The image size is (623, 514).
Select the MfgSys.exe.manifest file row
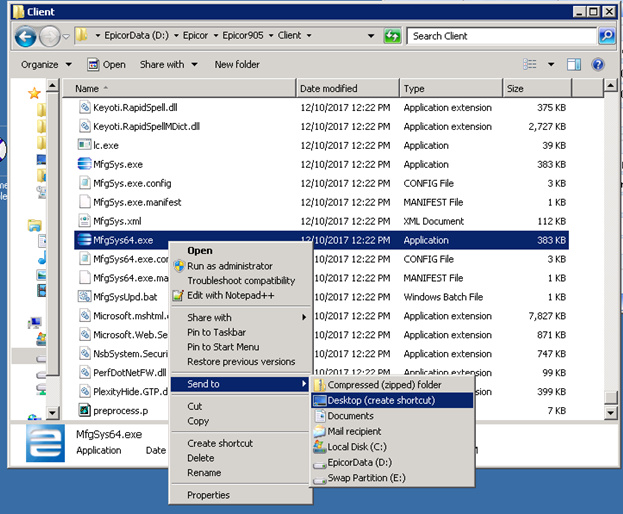tap(321, 202)
